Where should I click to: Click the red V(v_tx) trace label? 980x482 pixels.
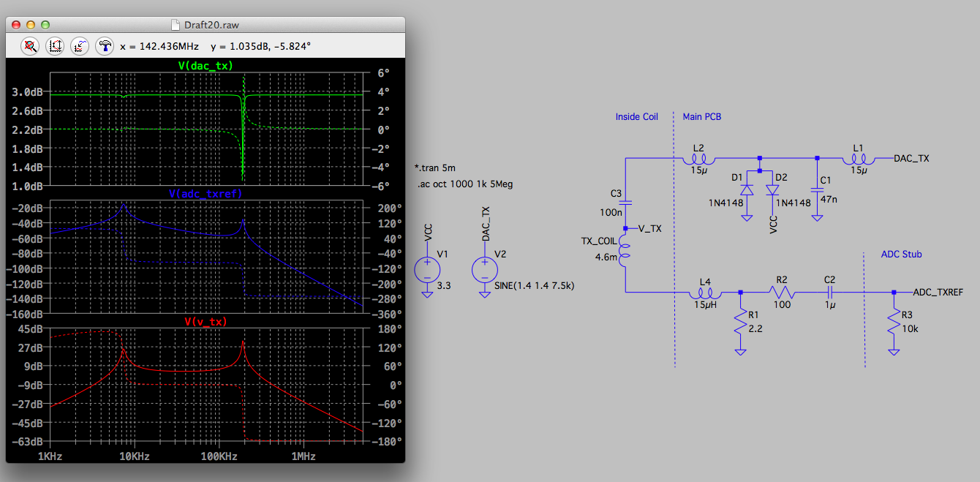[x=206, y=321]
